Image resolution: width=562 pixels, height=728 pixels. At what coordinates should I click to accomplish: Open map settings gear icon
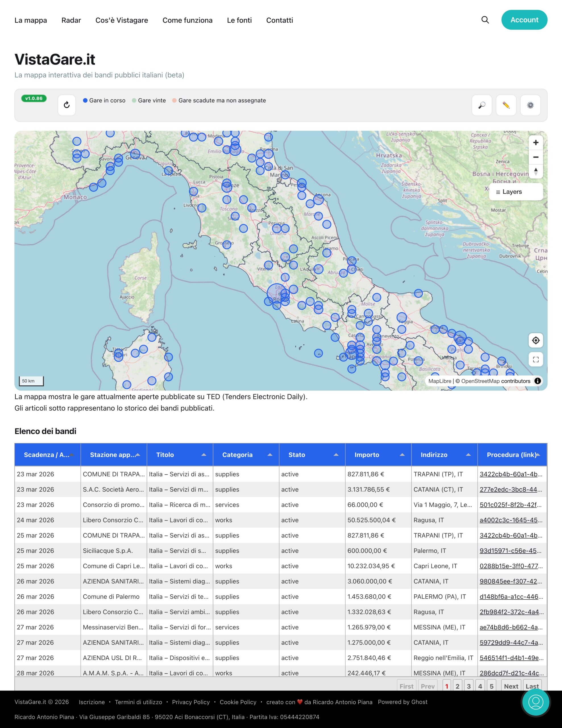(x=530, y=105)
